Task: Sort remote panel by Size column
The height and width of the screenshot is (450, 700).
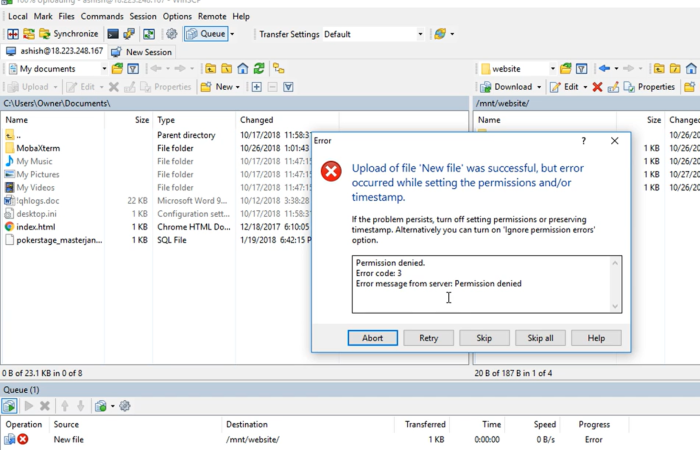Action: pos(641,120)
